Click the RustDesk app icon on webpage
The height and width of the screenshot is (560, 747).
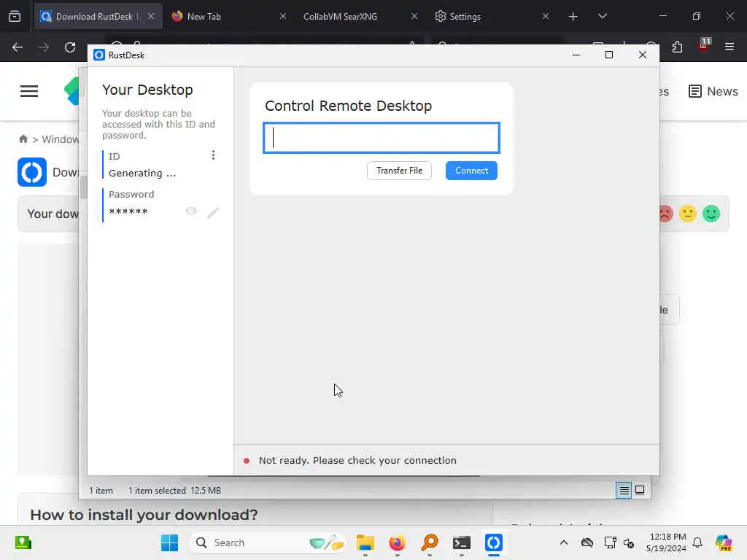pyautogui.click(x=32, y=172)
